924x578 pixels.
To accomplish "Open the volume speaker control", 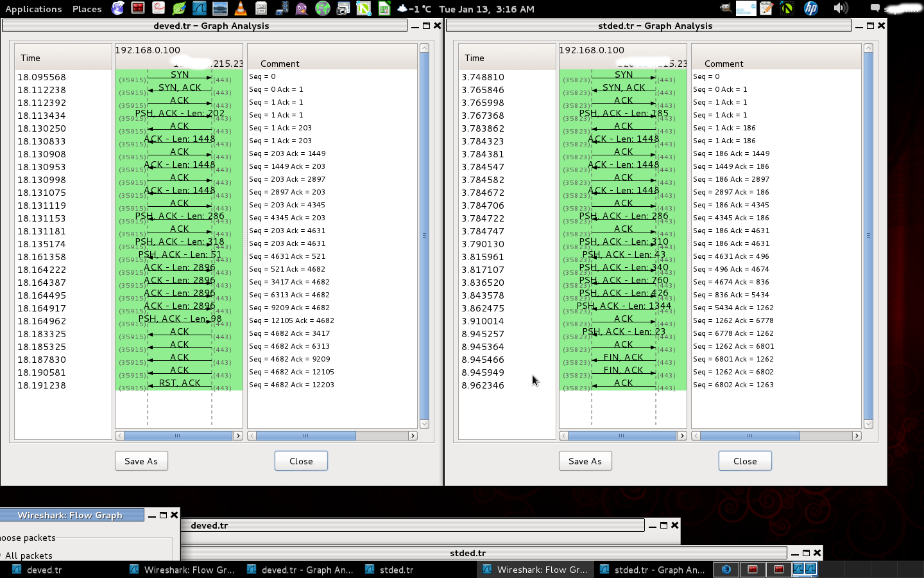I will [x=840, y=8].
